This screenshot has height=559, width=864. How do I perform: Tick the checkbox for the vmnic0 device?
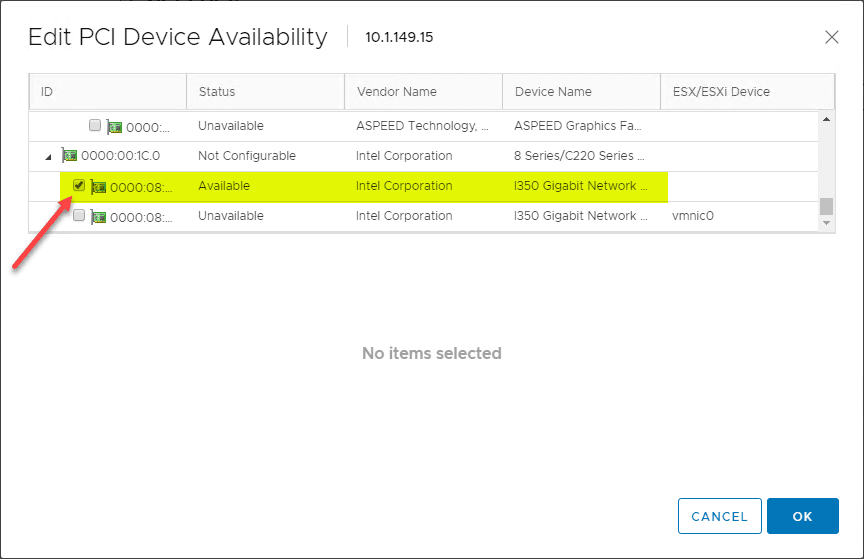tap(79, 215)
